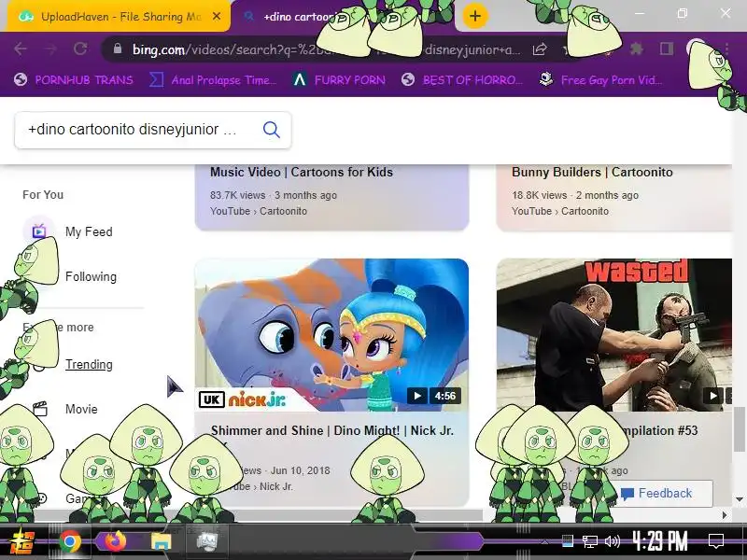747x560 pixels.
Task: Open a new tab with the plus button
Action: point(475,16)
